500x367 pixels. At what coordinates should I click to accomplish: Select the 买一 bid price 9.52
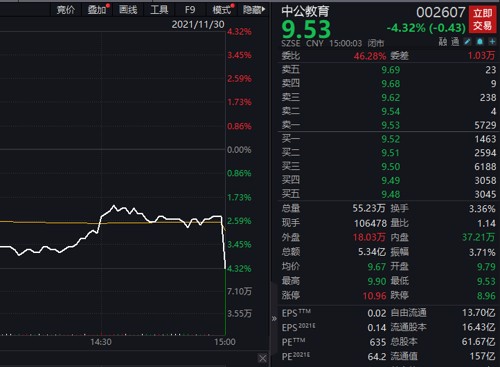pyautogui.click(x=391, y=139)
